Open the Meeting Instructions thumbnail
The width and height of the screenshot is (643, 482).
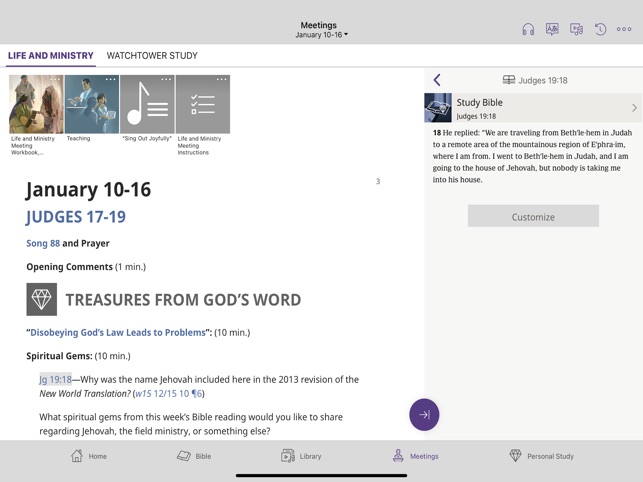pos(203,104)
